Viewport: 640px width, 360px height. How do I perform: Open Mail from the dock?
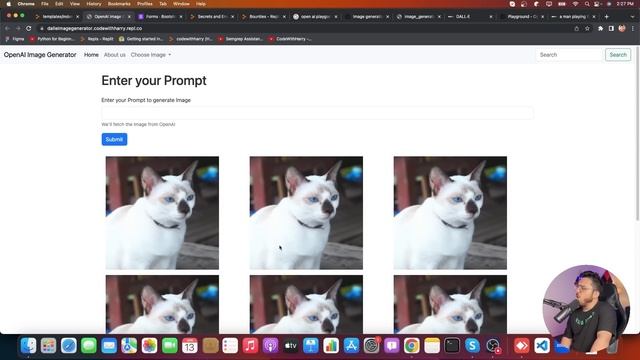(x=109, y=346)
